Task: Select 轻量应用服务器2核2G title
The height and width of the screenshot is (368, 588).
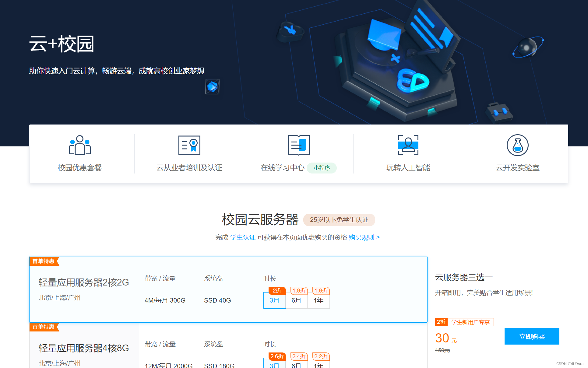Action: pos(84,282)
